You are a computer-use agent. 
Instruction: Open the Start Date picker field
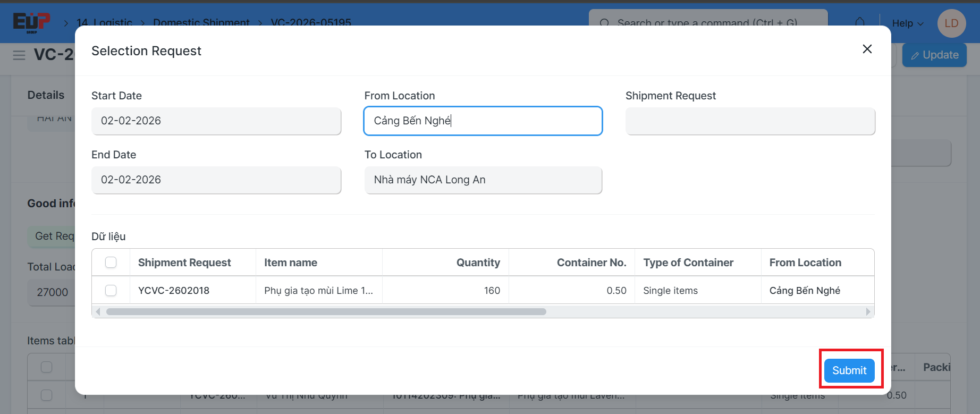[x=216, y=121]
